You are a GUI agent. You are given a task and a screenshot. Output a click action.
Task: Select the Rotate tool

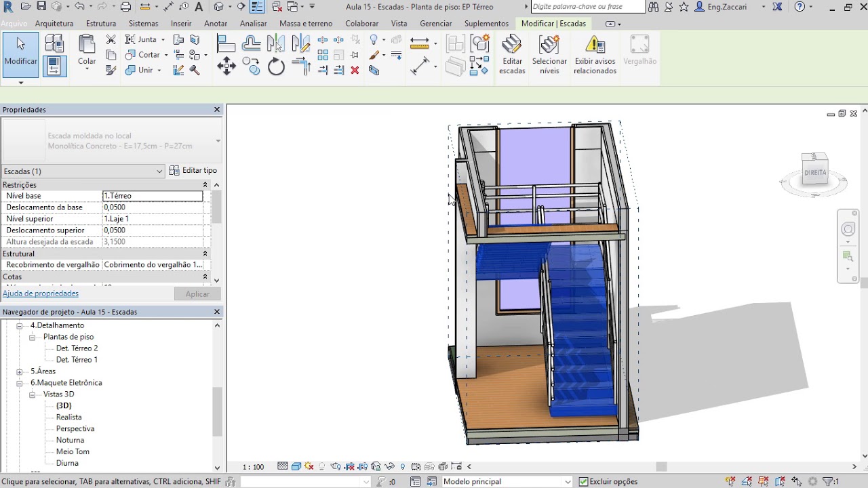276,66
